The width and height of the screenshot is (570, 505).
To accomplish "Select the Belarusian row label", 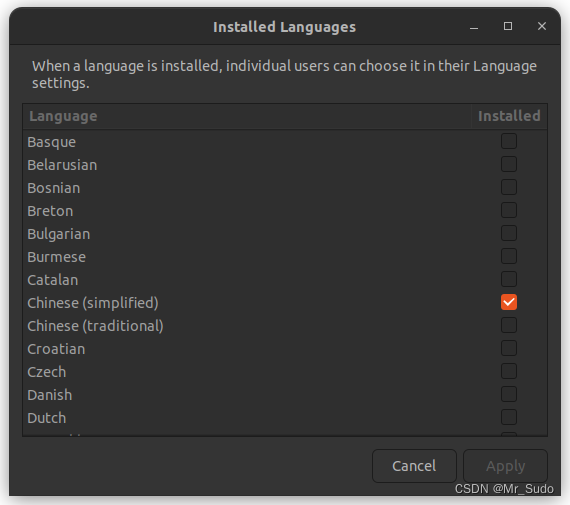I will (62, 165).
